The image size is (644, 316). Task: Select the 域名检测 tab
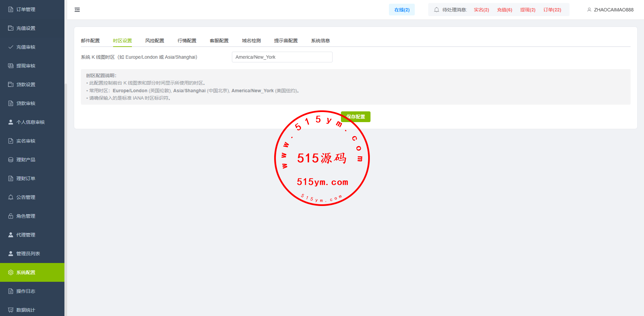251,41
